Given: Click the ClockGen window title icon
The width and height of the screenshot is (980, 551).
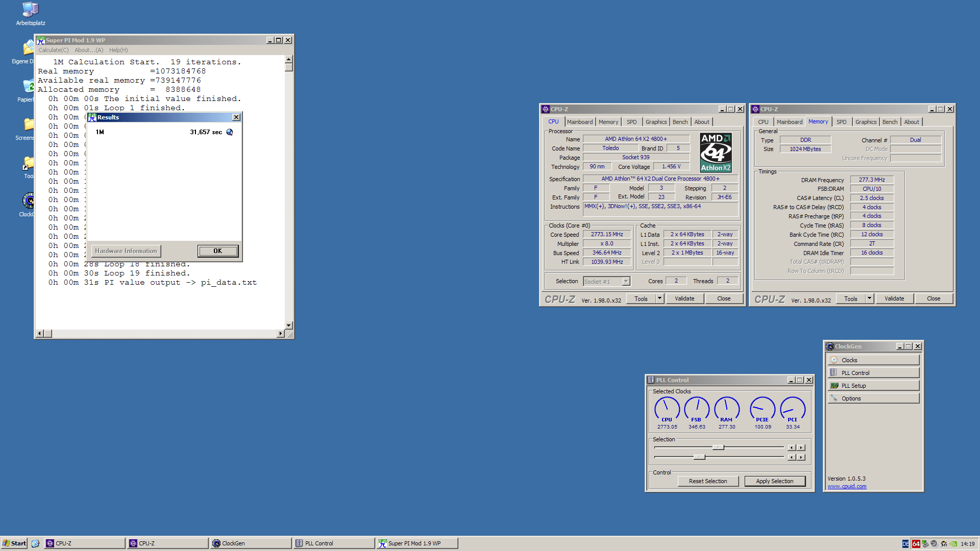Looking at the screenshot, I should [830, 346].
